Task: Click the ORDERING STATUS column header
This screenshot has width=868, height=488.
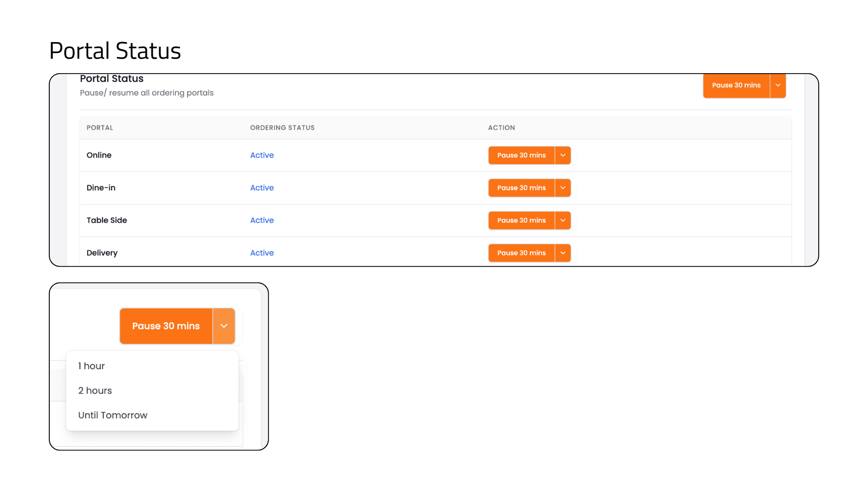Action: [x=282, y=128]
